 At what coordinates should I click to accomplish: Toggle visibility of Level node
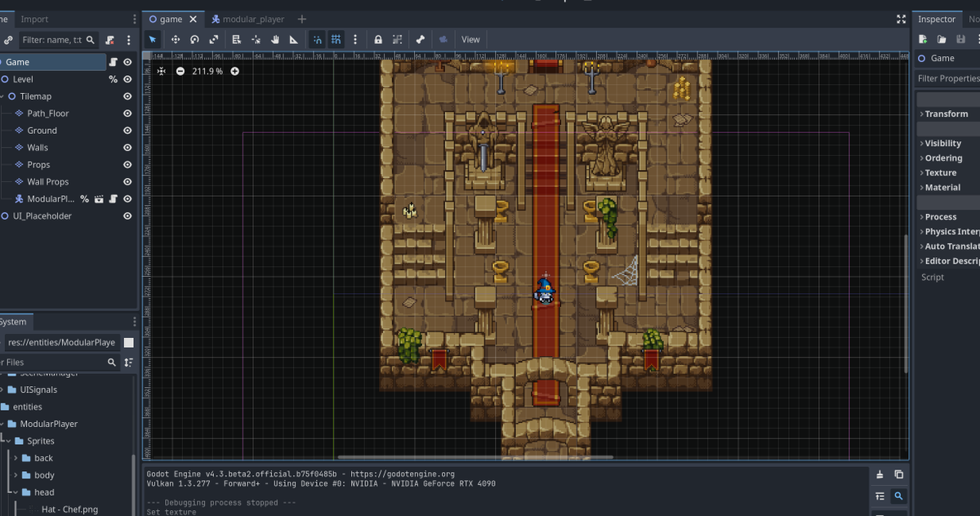point(127,79)
